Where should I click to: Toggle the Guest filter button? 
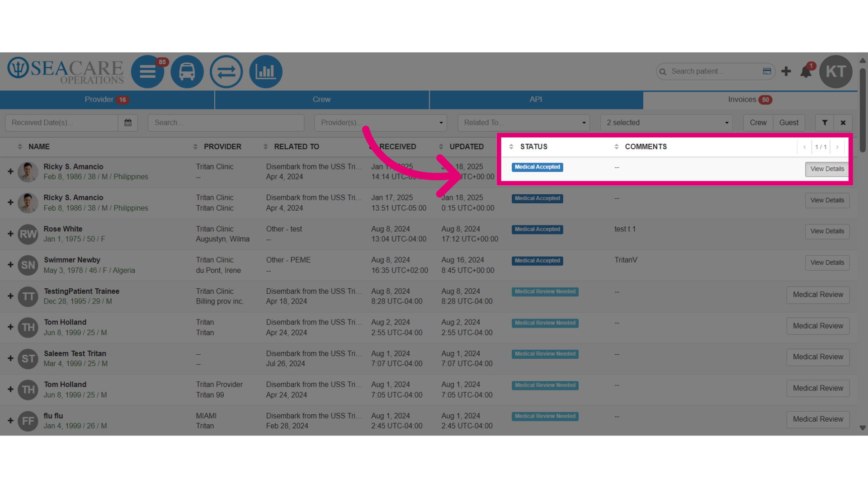(x=789, y=122)
